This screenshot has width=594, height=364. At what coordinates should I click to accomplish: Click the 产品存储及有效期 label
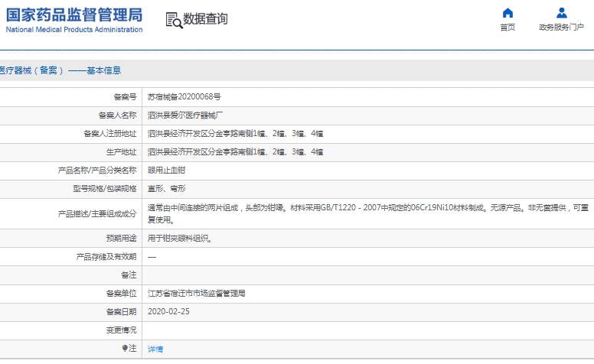[106, 257]
